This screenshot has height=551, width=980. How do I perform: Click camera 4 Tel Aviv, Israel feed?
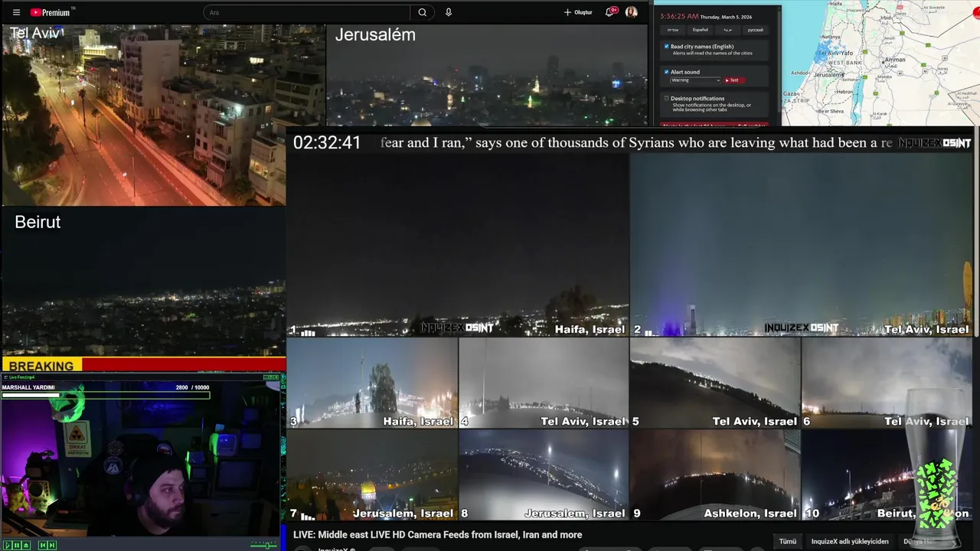[544, 383]
